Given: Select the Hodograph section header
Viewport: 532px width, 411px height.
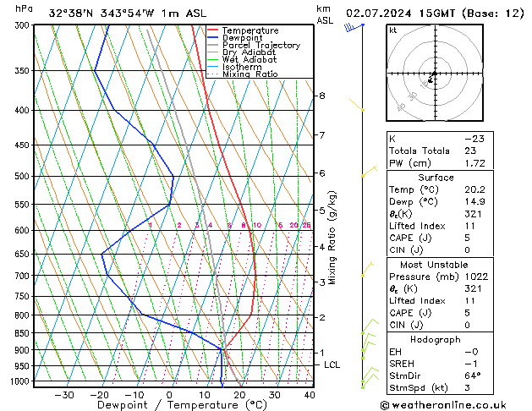Looking at the screenshot, I should (435, 339).
